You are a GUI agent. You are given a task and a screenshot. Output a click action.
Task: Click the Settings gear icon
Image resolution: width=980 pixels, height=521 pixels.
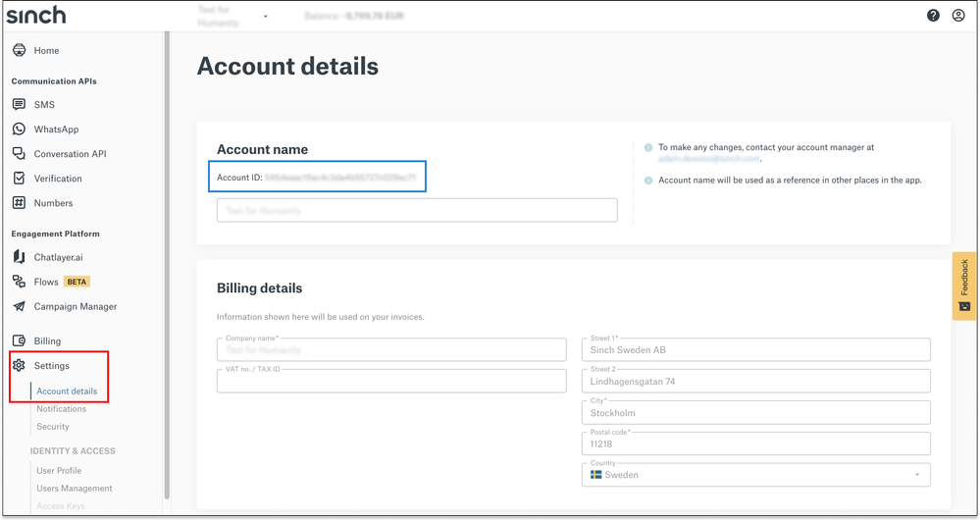coord(20,365)
